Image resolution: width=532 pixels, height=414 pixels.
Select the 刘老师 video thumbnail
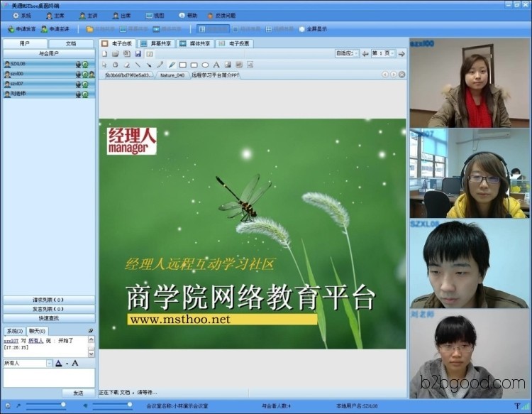pos(470,354)
